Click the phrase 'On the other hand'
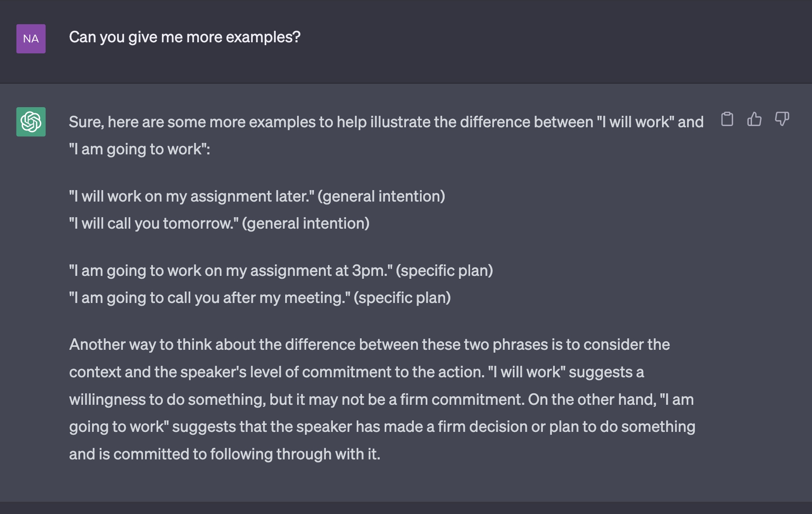This screenshot has width=812, height=514. click(592, 399)
